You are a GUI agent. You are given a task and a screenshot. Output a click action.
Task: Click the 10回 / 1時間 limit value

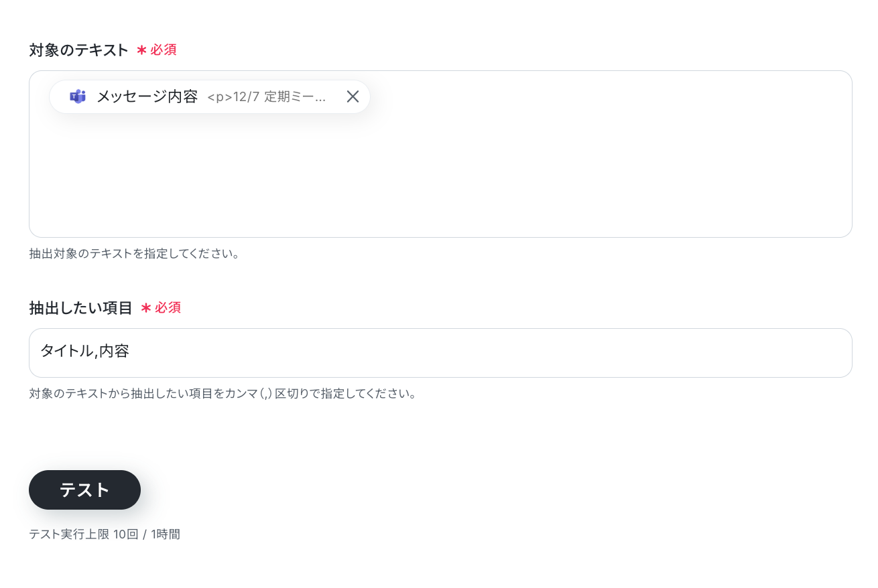[147, 534]
